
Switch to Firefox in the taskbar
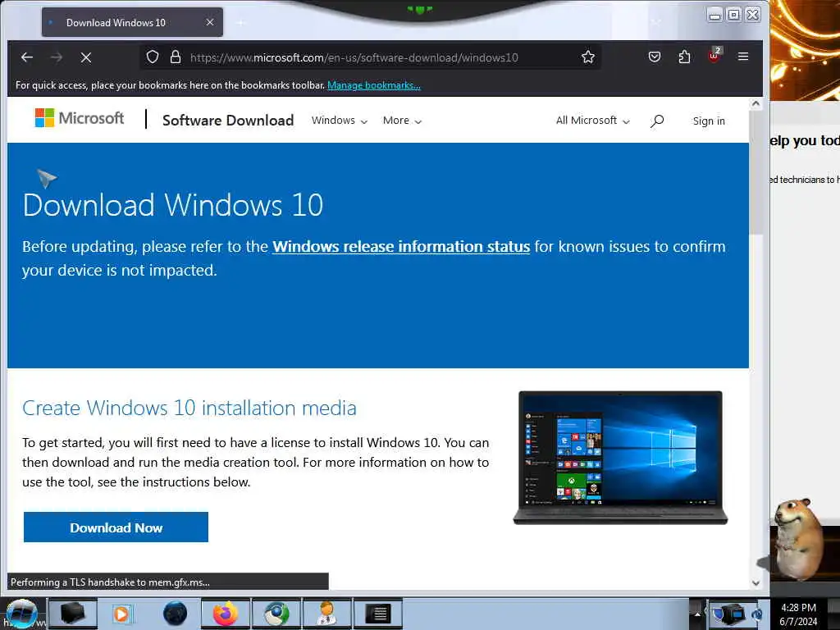(225, 614)
